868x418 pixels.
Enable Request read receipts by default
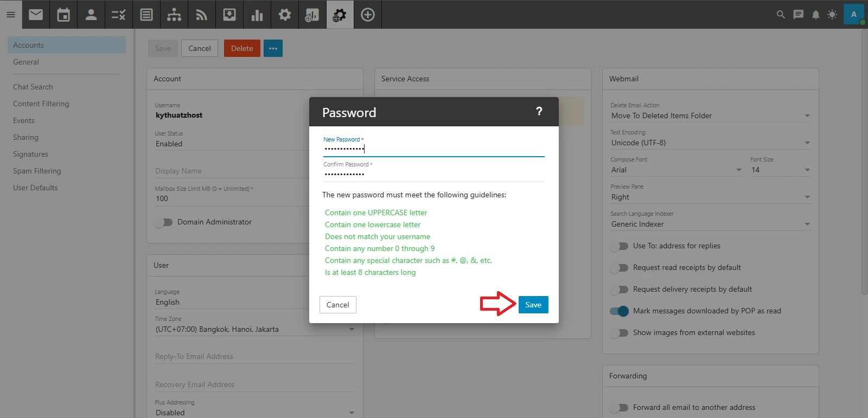click(619, 268)
